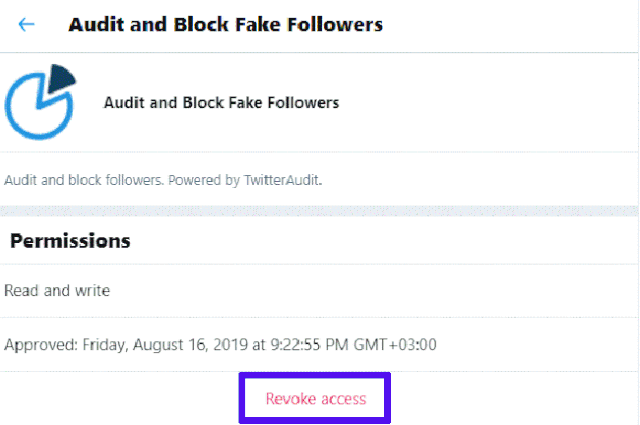Screen dimensions: 640x425
Task: Click the pie chart app logo
Action: pyautogui.click(x=40, y=102)
